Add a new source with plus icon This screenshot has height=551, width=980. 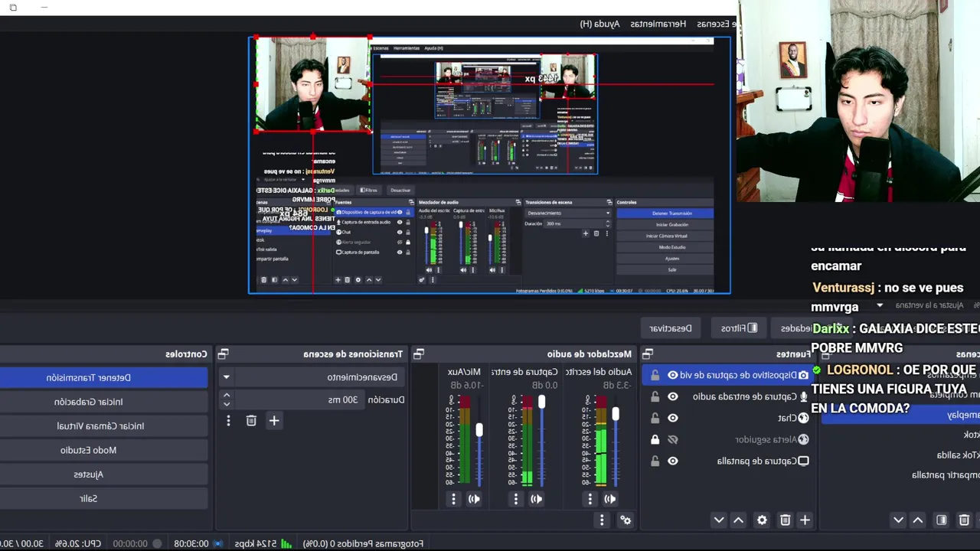coord(805,520)
